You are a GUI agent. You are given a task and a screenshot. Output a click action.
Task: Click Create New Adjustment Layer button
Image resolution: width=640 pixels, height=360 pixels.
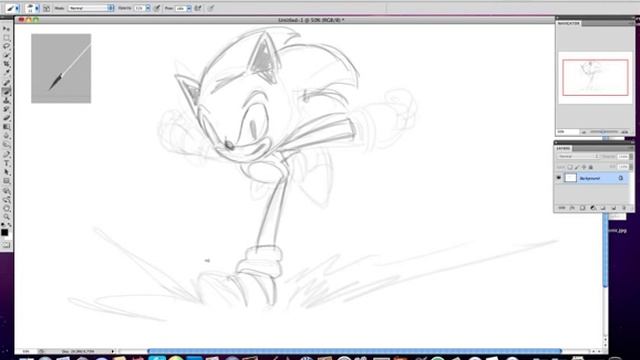point(593,208)
